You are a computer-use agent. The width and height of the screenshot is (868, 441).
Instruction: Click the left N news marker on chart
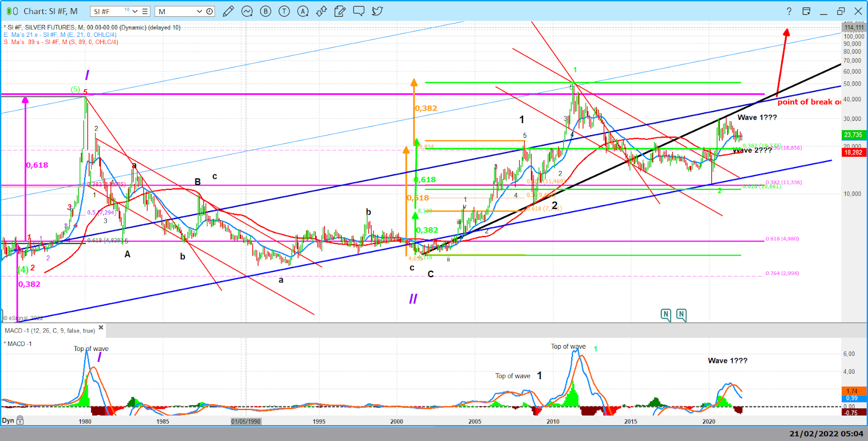tap(666, 315)
